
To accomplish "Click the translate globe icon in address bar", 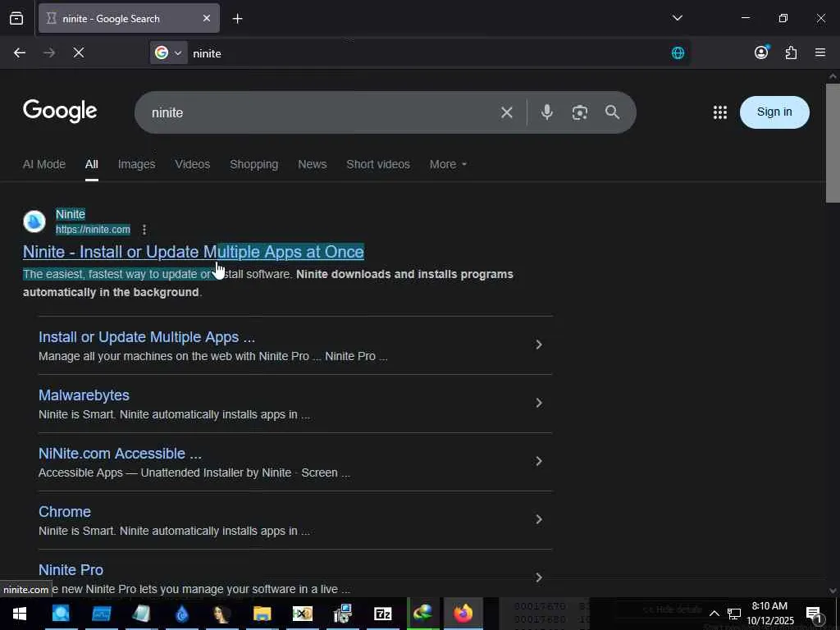I will 678,53.
